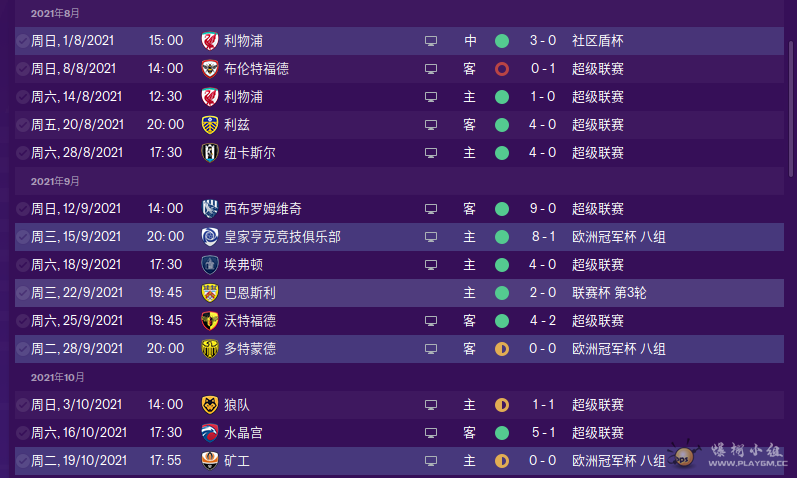
Task: Open the 皇家亨克竞技俱乐部 team link
Action: click(282, 237)
